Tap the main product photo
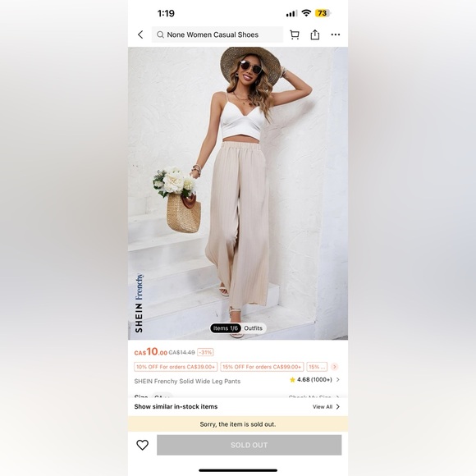Screen dimensions: 476x476 (x=238, y=193)
